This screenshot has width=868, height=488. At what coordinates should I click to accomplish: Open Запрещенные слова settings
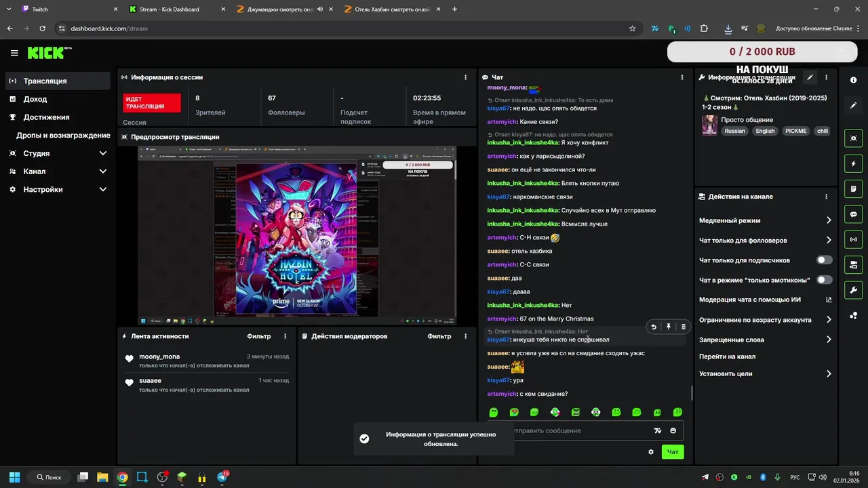[x=765, y=340]
